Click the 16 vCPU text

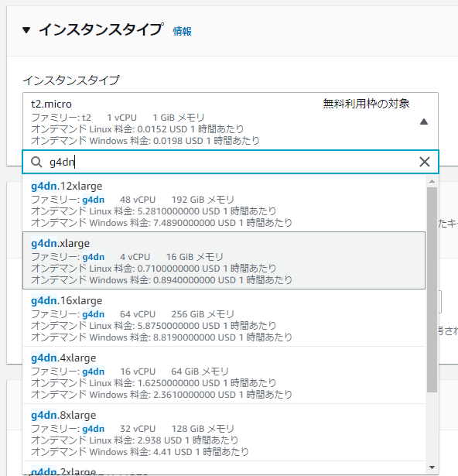tap(138, 372)
